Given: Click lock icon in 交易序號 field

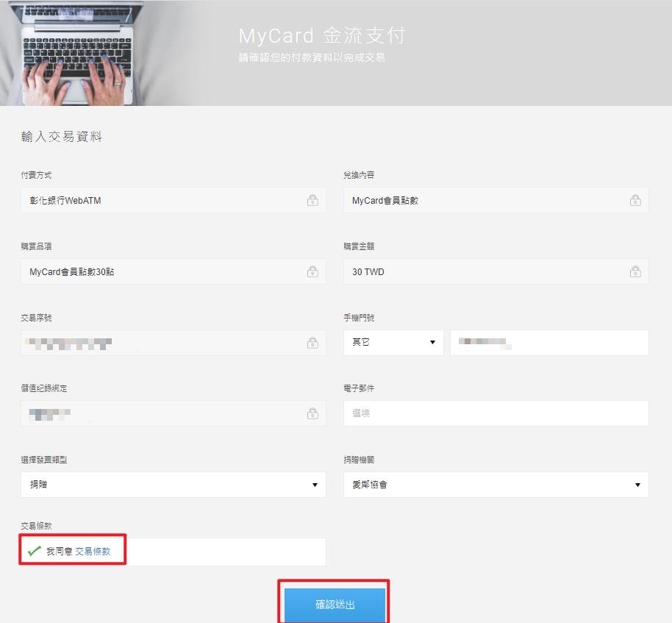Looking at the screenshot, I should coord(312,343).
